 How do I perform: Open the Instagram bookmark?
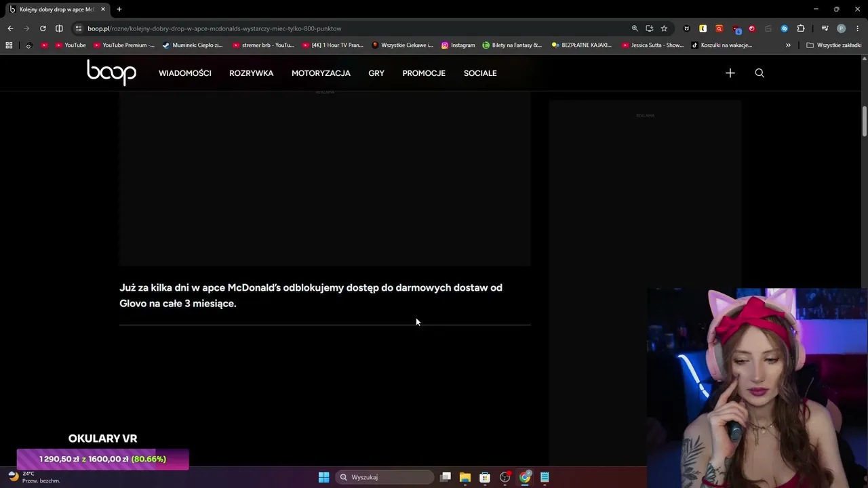coord(458,45)
